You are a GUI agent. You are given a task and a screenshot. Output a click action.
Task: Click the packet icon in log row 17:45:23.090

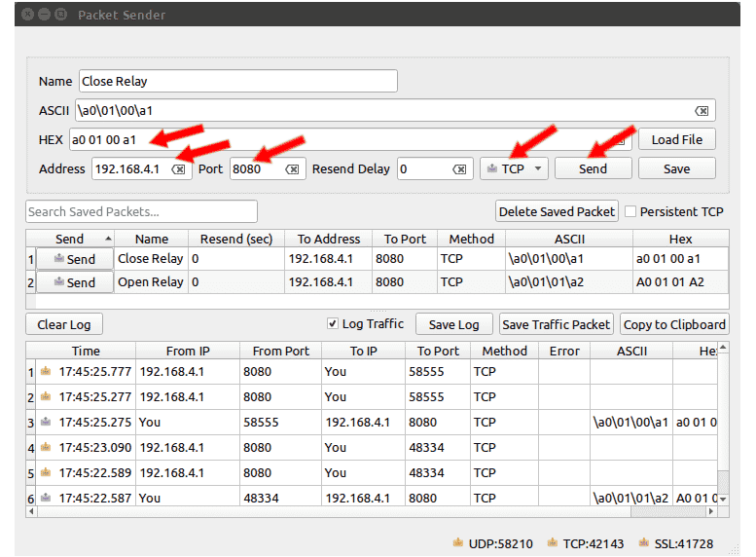[x=46, y=447]
